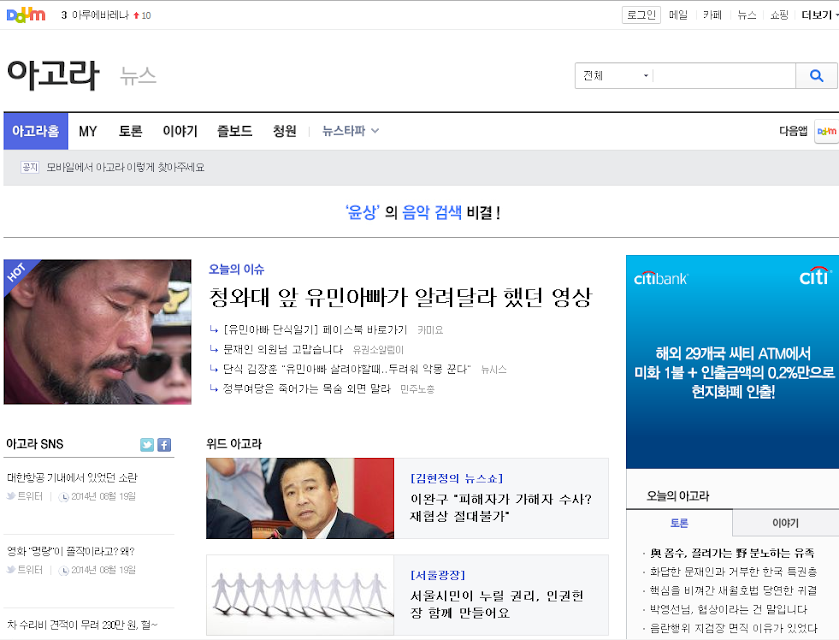Open the 아고라홈 tab

[36, 131]
